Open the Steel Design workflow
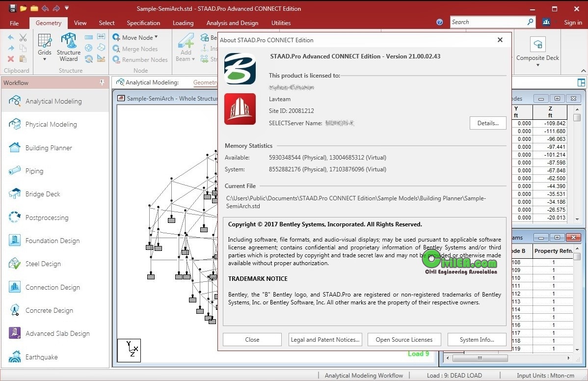Screen dimensions: 588x381 [55, 264]
